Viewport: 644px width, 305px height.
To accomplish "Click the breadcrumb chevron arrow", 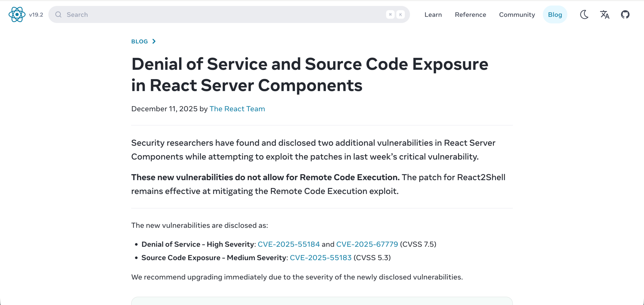I will tap(154, 41).
